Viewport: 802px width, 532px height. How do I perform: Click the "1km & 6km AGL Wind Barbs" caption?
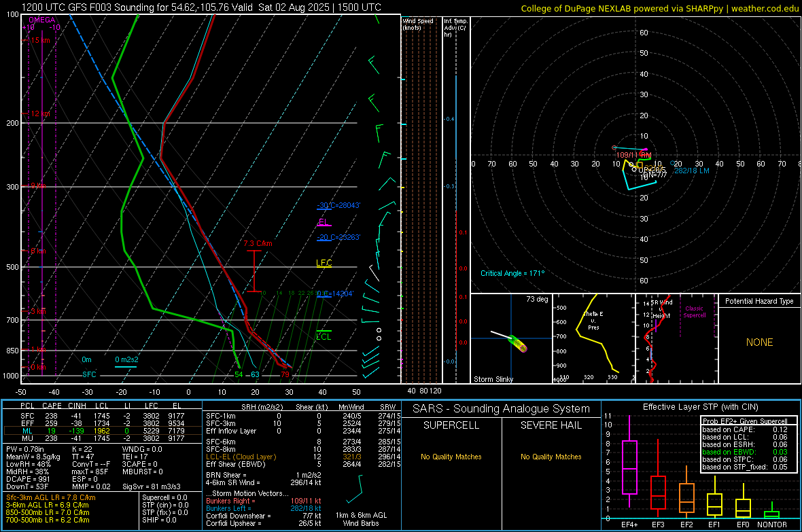[361, 519]
